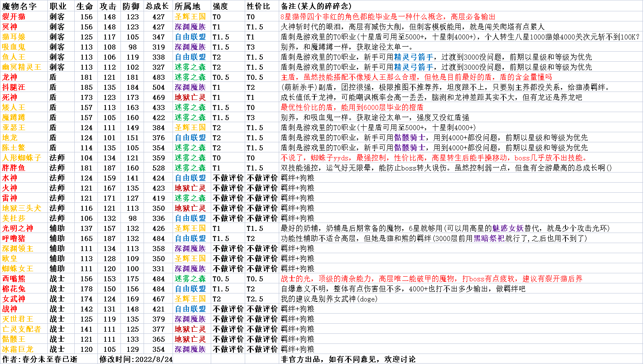Click the 幽冥精灵王 name cell
Viewport: 644px width, 364px height.
(22, 67)
